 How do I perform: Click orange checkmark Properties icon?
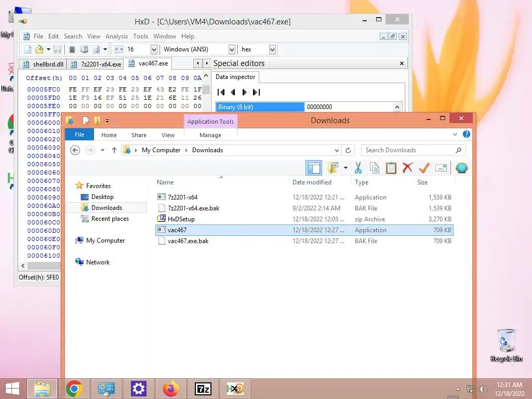[424, 168]
